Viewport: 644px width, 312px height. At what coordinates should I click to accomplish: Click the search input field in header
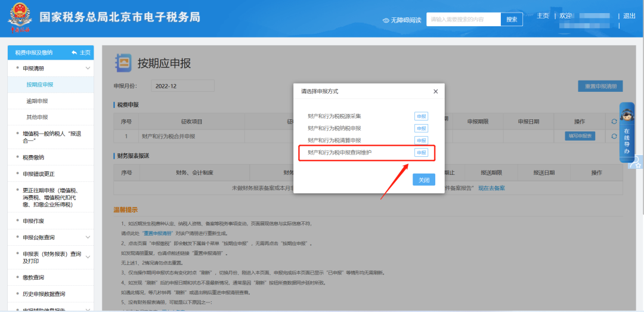click(465, 20)
